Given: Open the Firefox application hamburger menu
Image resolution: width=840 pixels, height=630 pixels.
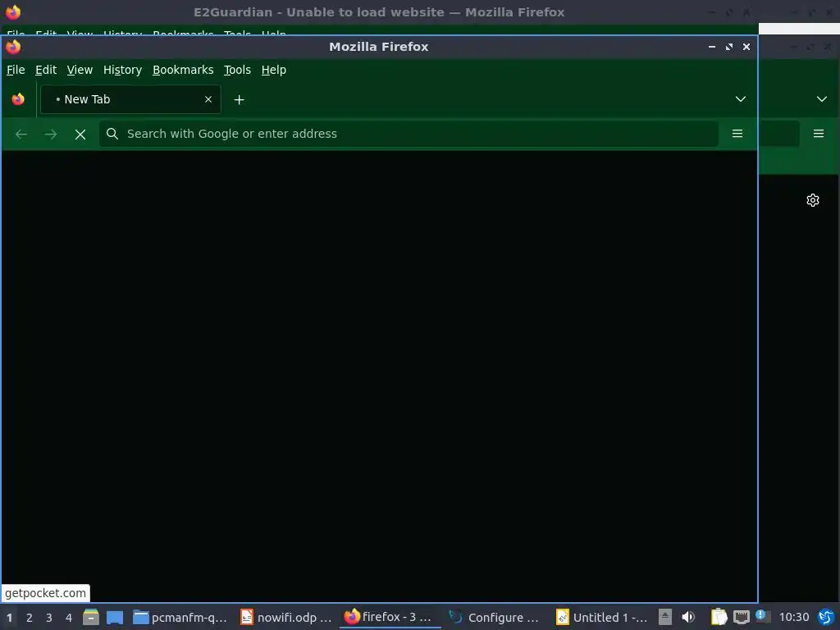Looking at the screenshot, I should 737,134.
